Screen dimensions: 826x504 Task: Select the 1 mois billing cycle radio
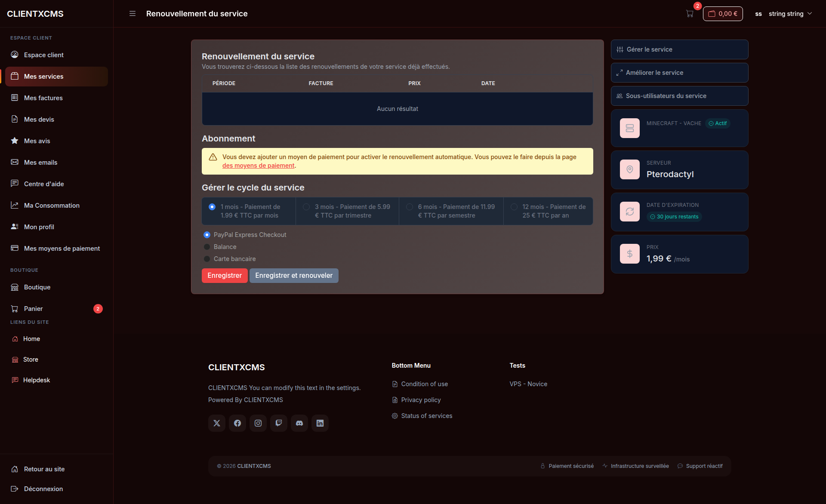click(x=212, y=207)
